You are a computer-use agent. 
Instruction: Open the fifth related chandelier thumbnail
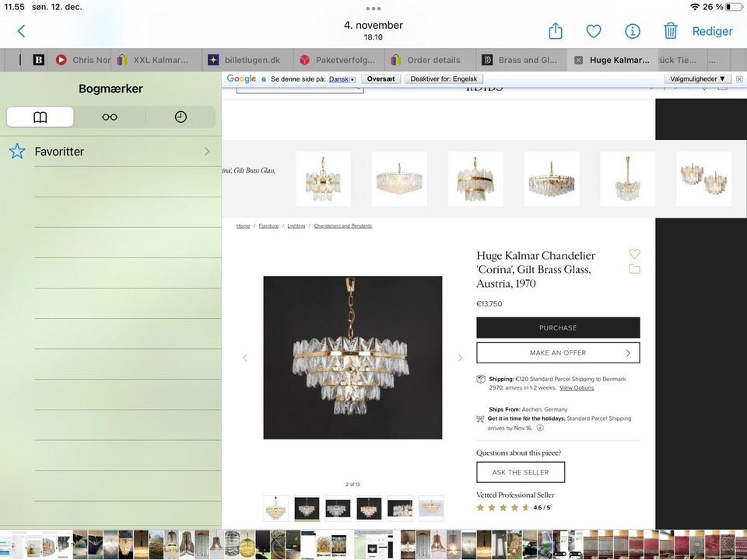coord(627,179)
